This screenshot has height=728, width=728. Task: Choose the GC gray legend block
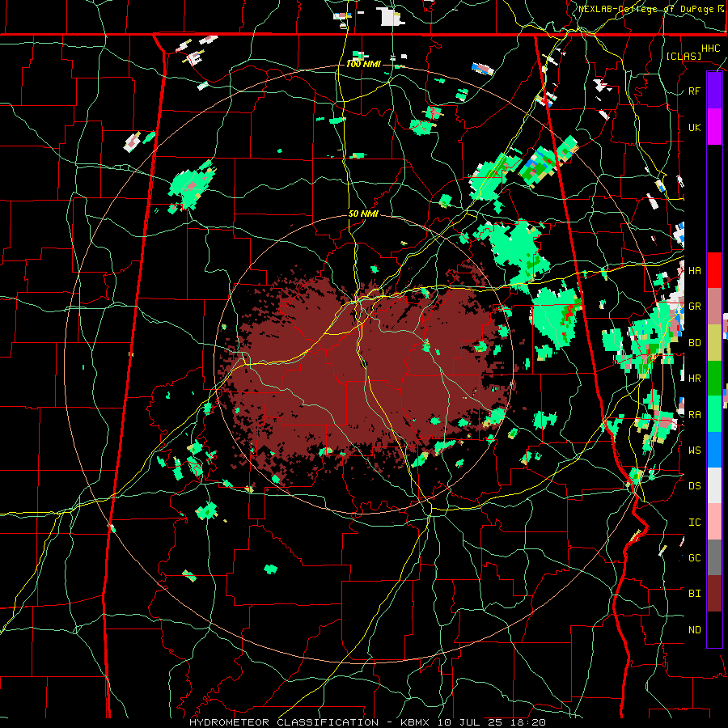pos(714,557)
